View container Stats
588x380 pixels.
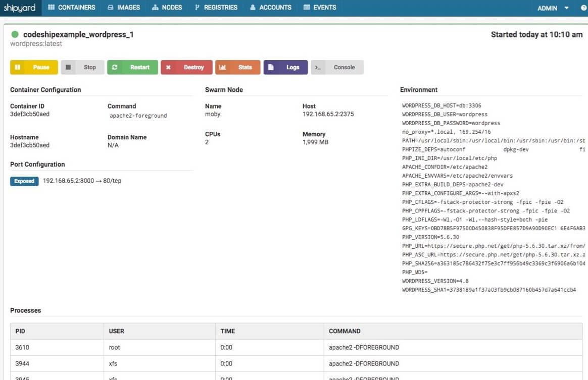coord(237,67)
